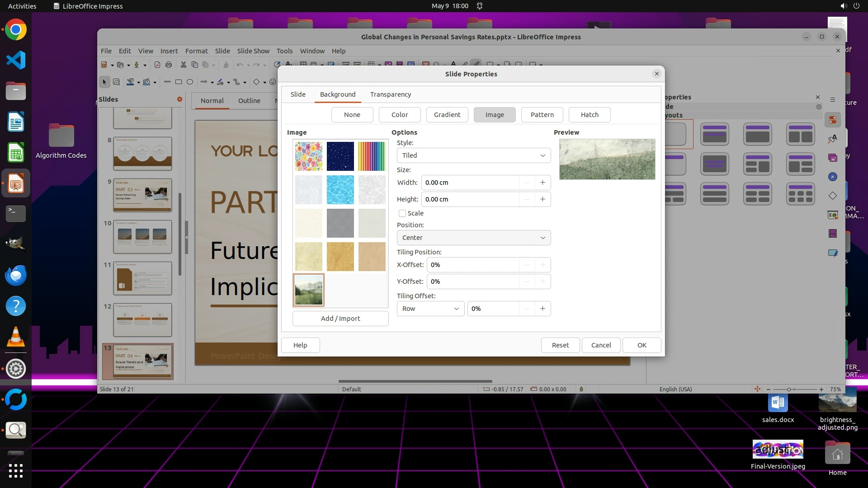
Task: Click the Cut scissors icon
Action: click(x=183, y=65)
